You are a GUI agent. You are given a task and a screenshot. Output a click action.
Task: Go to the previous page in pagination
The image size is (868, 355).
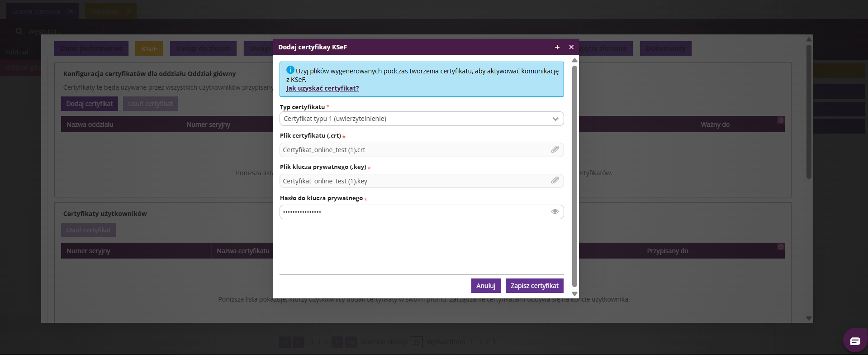click(x=299, y=342)
